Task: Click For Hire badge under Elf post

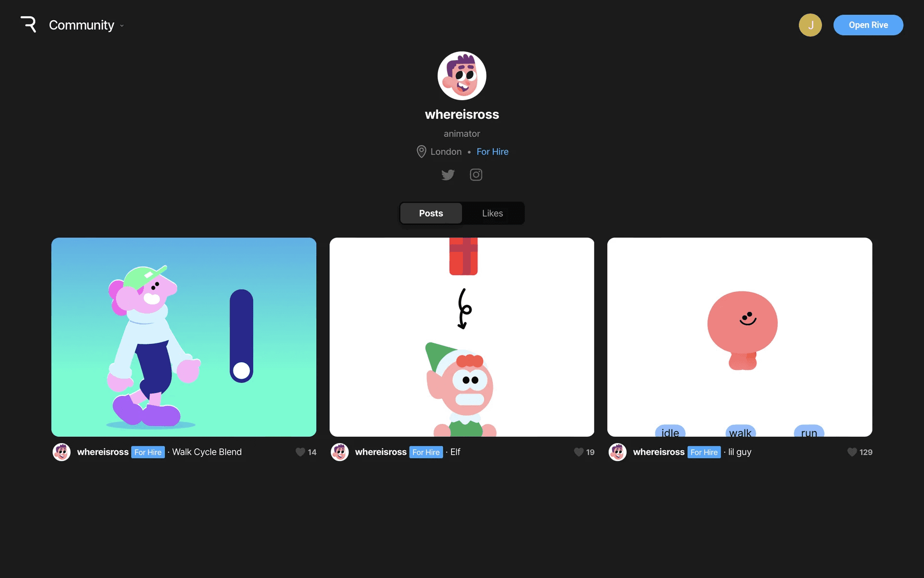Action: [x=426, y=452]
